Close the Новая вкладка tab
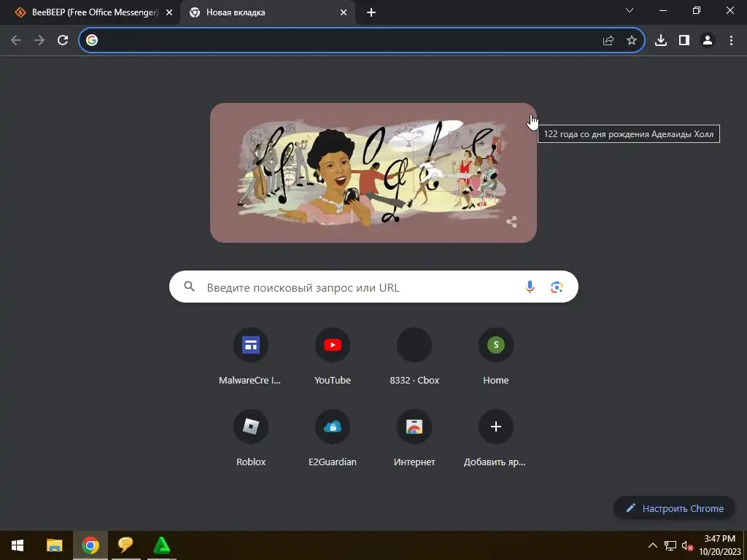The image size is (747, 560). click(x=344, y=13)
